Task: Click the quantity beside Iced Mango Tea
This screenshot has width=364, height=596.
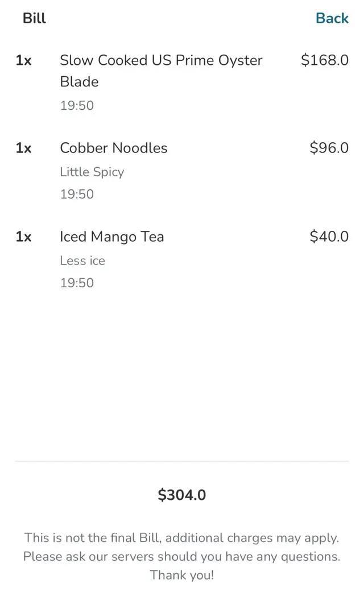Action: (x=23, y=237)
